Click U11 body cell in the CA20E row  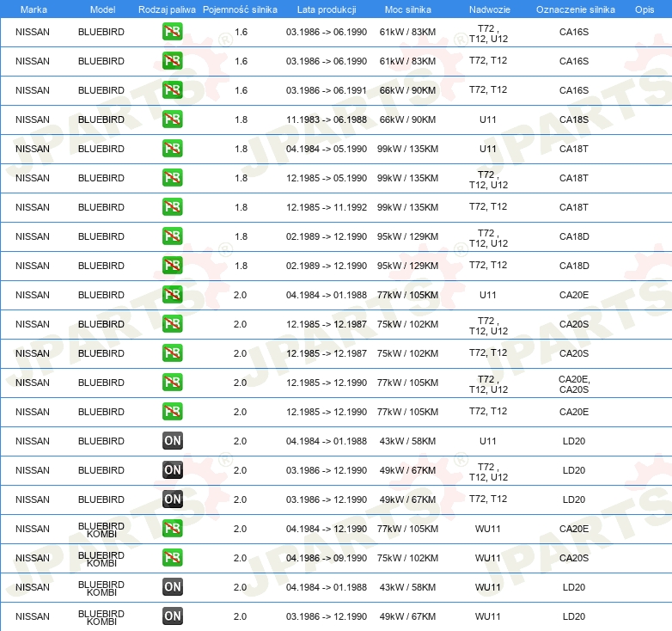point(488,295)
